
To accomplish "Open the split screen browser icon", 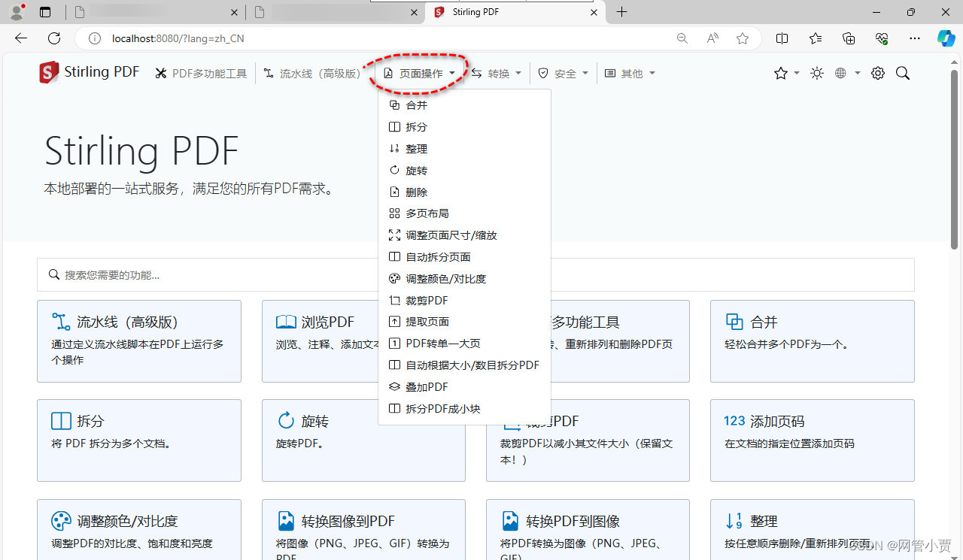I will (782, 38).
